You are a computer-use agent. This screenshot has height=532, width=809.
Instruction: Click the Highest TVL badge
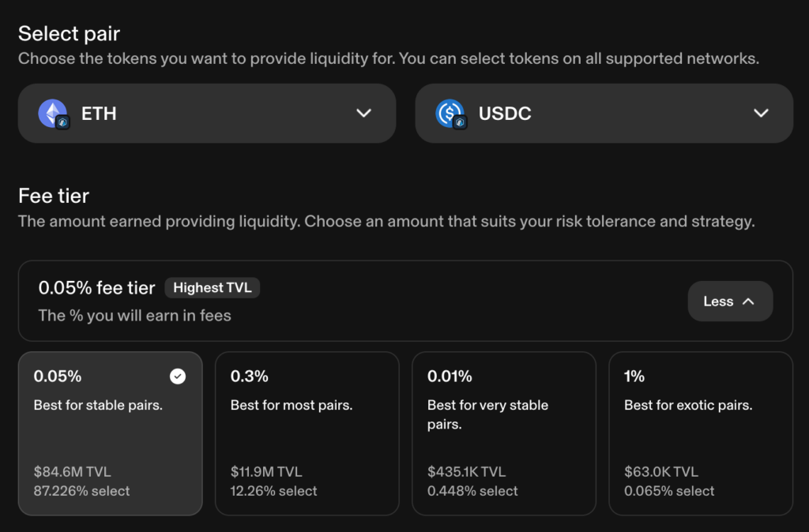tap(212, 288)
